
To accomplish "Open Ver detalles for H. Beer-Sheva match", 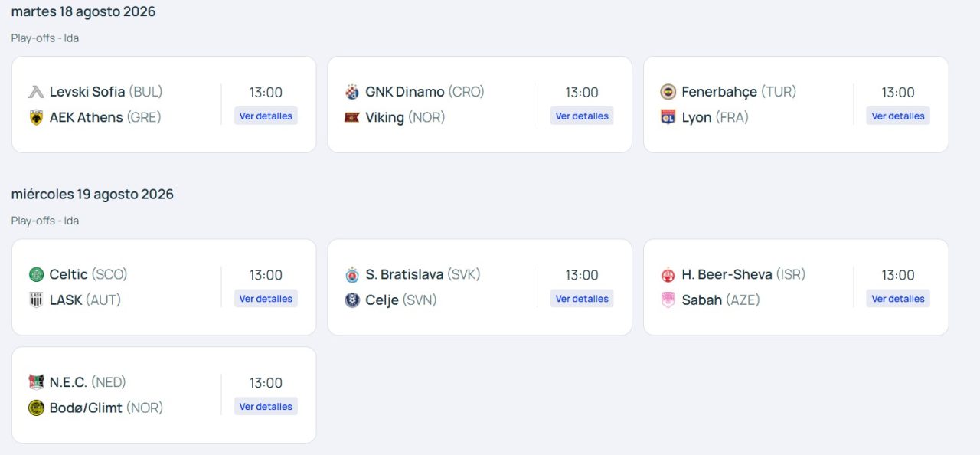I will coord(898,299).
